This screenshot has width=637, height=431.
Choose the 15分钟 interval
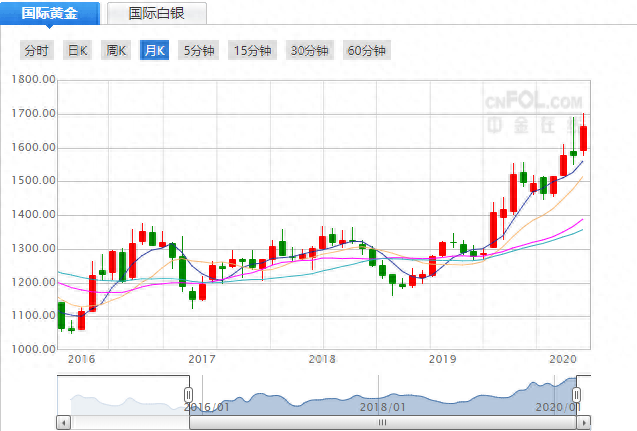point(253,50)
